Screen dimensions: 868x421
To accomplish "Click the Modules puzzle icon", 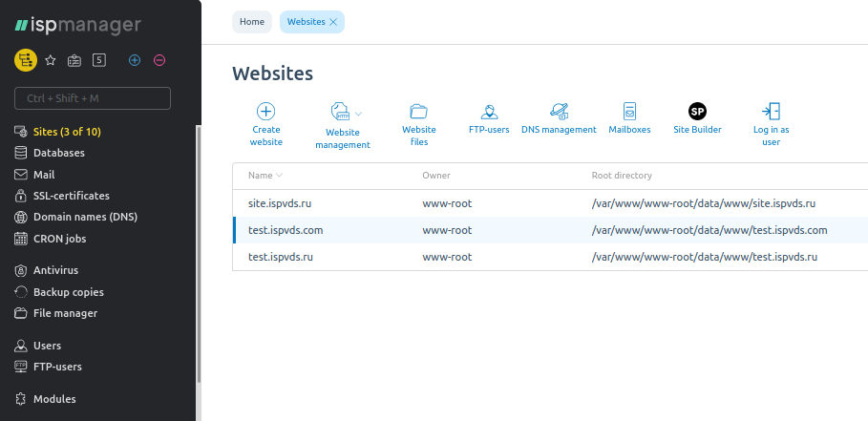I will tap(20, 399).
